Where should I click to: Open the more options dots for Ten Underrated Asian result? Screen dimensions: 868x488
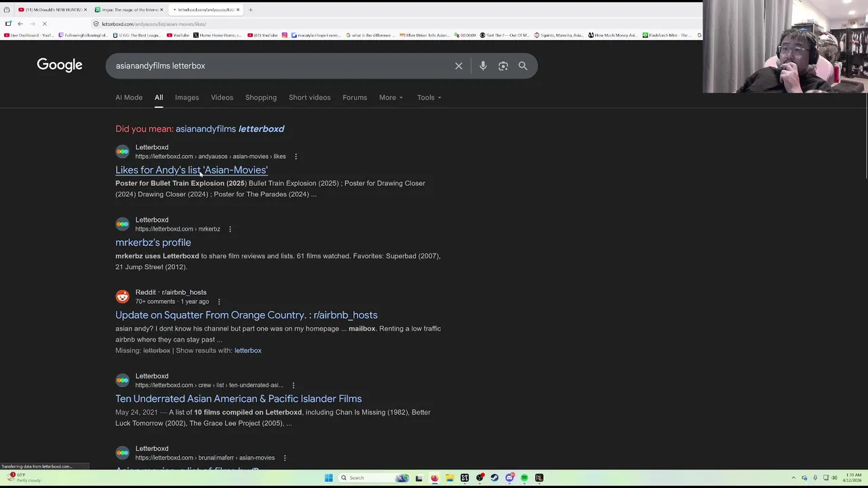click(x=293, y=385)
